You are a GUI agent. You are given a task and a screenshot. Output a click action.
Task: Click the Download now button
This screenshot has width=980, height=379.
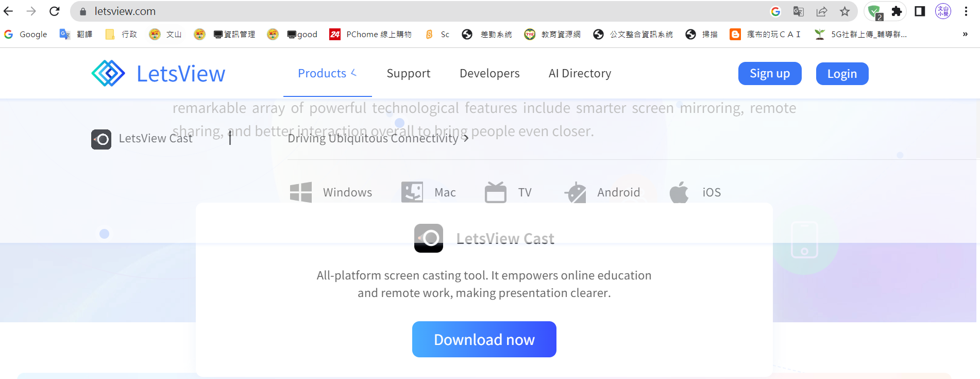pos(484,339)
